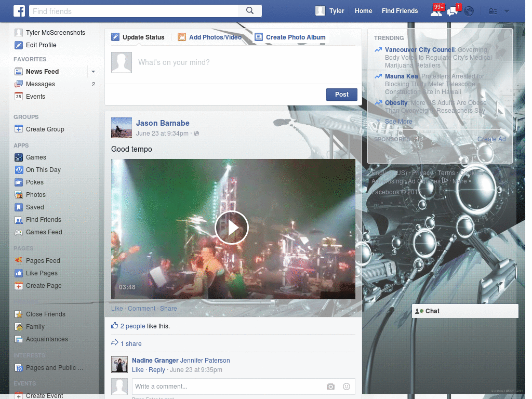Open the 2 people likes list
Image resolution: width=532 pixels, height=399 pixels.
tap(132, 326)
